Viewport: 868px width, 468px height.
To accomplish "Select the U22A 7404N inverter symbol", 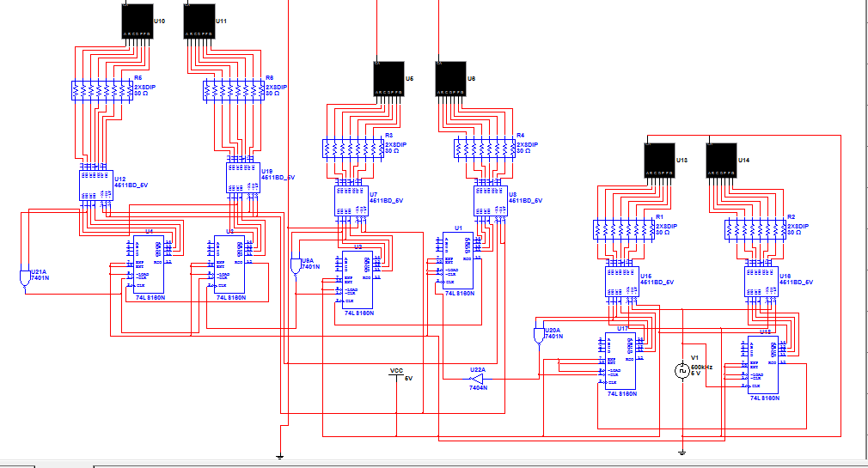I will tap(477, 379).
